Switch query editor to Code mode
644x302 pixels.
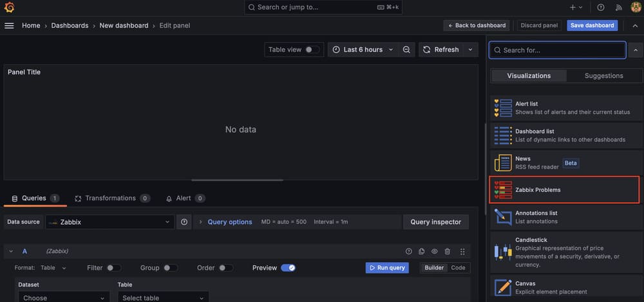pos(458,268)
